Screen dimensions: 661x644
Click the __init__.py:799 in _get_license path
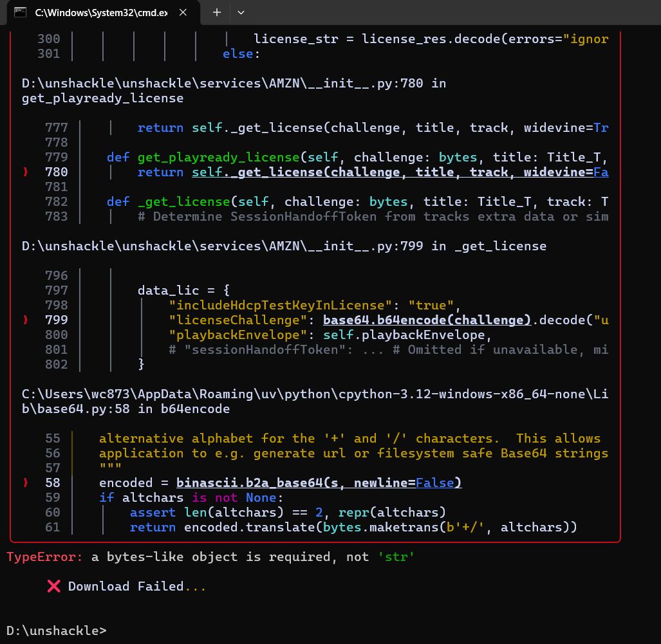tap(284, 246)
